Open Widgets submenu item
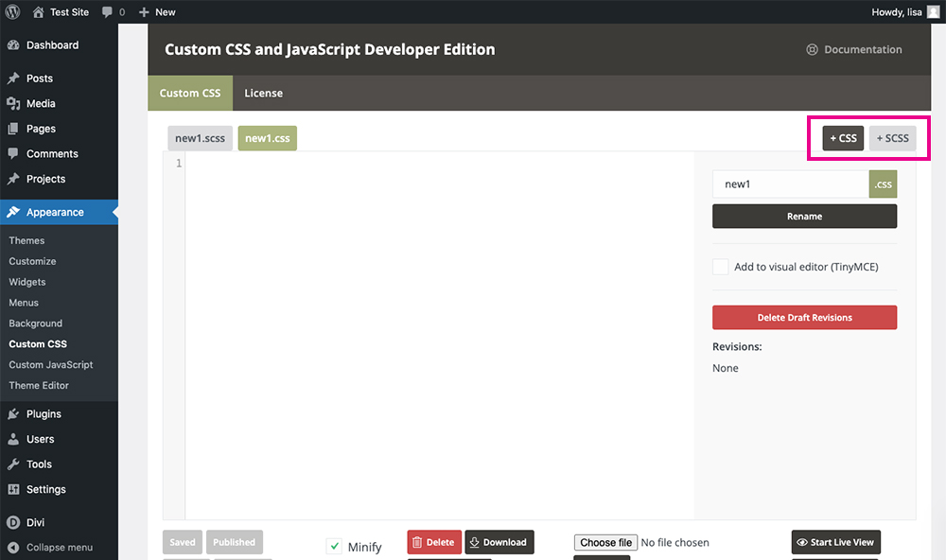Viewport: 946px width, 560px height. tap(27, 282)
